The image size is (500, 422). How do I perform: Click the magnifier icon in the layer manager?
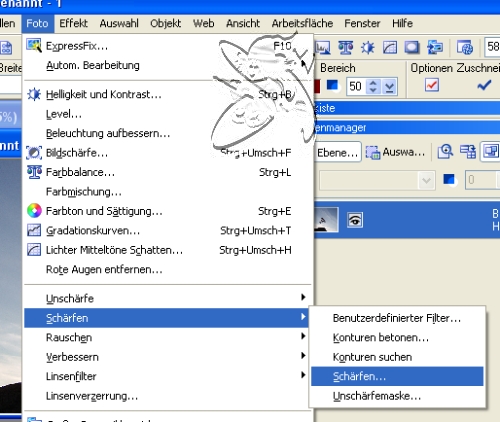[x=446, y=152]
